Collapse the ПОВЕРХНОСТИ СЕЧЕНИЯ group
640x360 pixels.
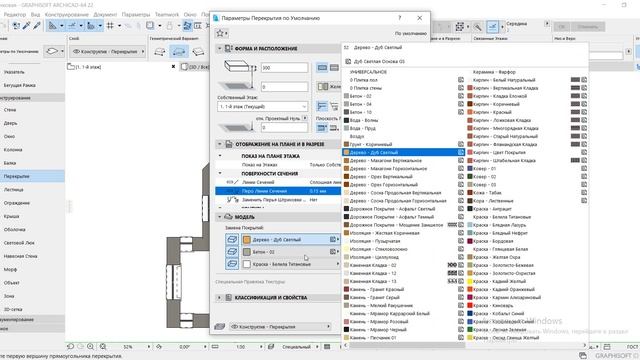tap(220, 173)
